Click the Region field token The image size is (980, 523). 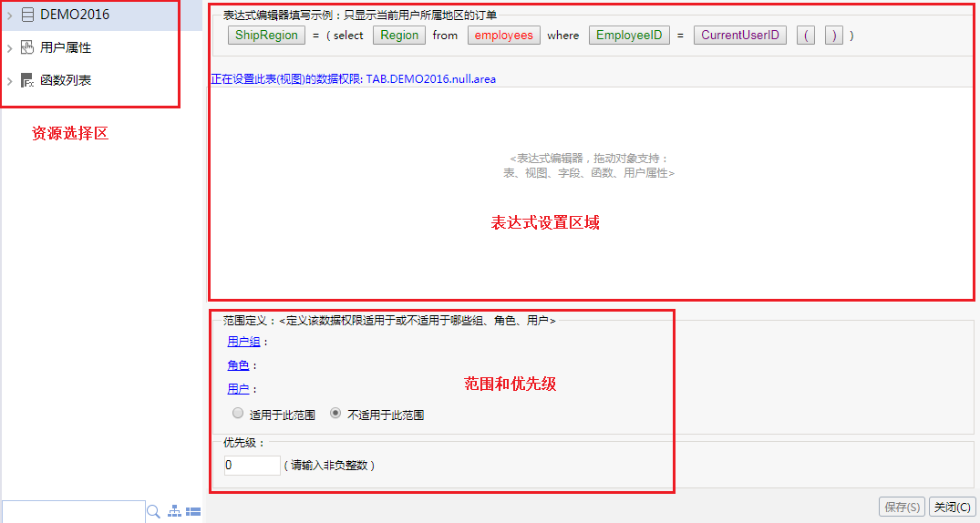(399, 35)
